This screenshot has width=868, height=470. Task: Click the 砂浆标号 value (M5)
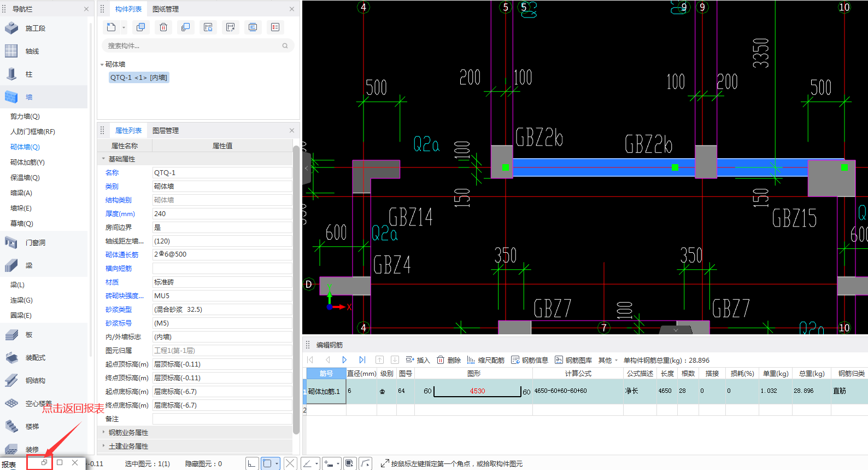point(222,323)
